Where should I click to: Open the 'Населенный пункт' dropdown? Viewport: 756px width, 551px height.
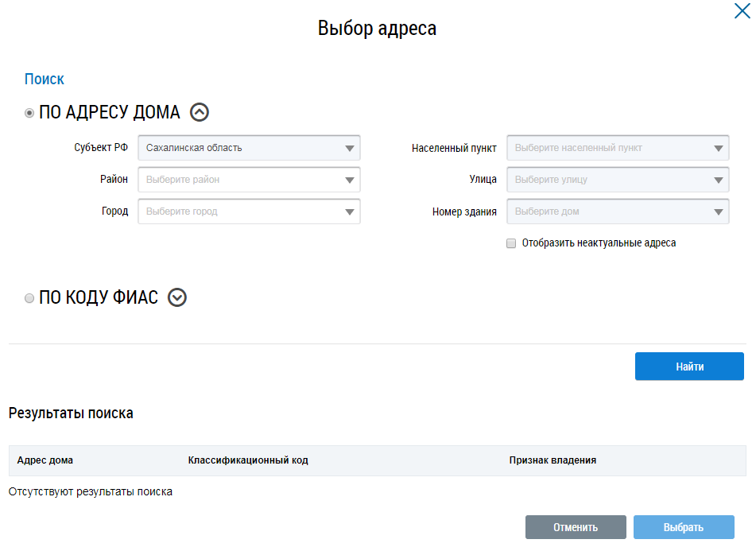pos(618,148)
